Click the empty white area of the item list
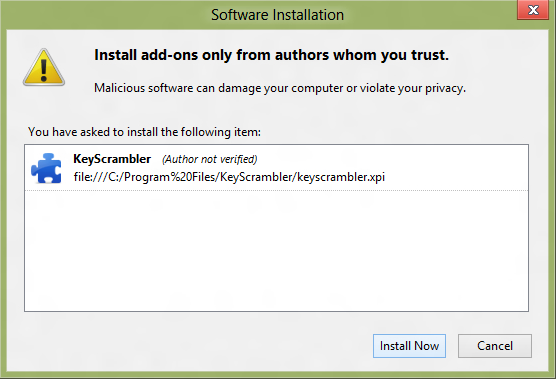Viewport: 556px width, 379px height. click(x=276, y=251)
